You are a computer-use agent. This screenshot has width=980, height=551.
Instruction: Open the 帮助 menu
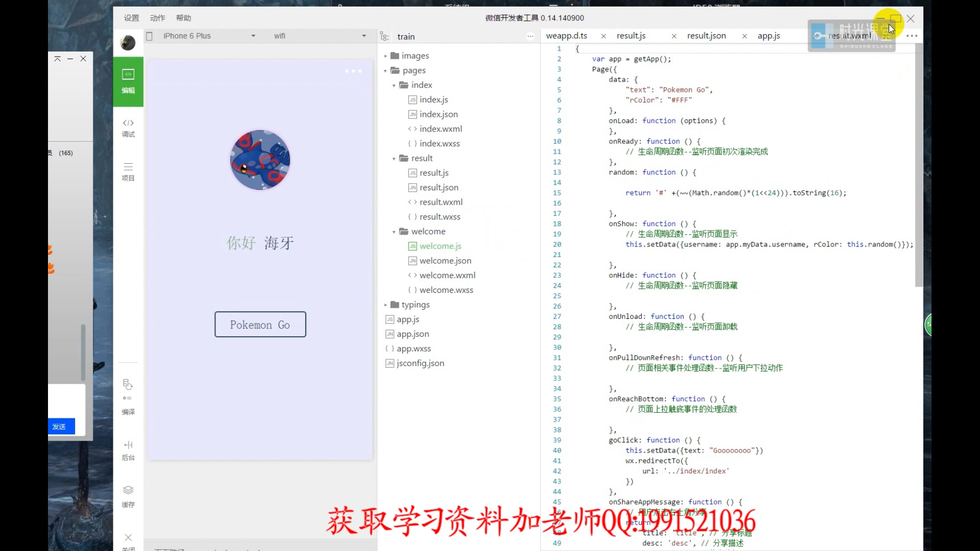[x=184, y=18]
